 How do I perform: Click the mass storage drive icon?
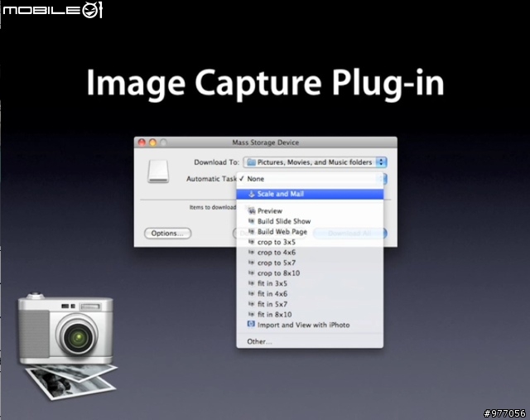tap(158, 171)
